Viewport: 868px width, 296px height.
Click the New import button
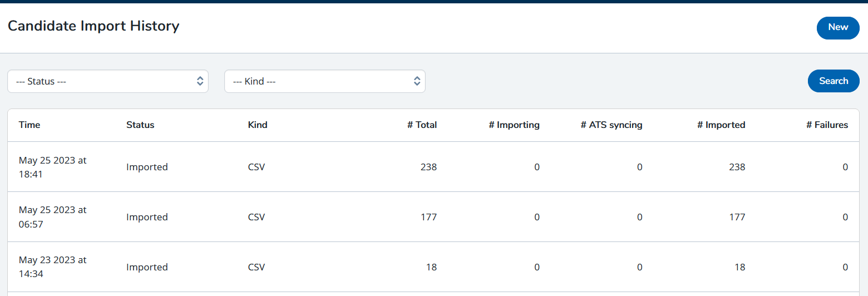tap(838, 28)
